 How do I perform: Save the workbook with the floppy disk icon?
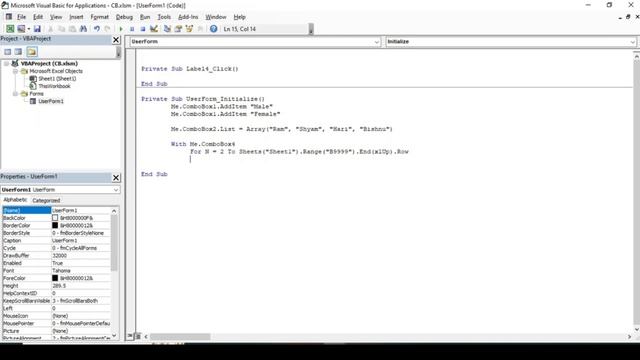[x=37, y=29]
